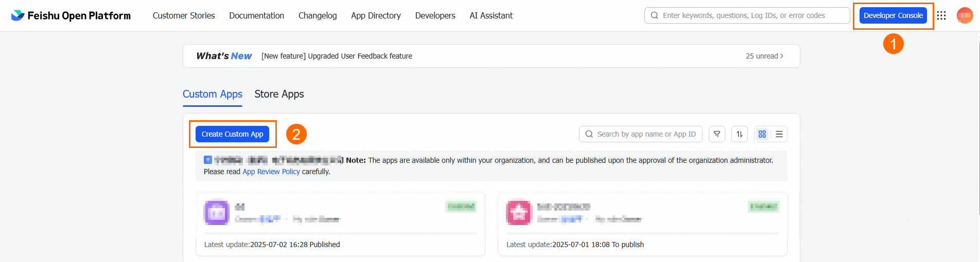Click the Feishu Open Platform logo

71,15
